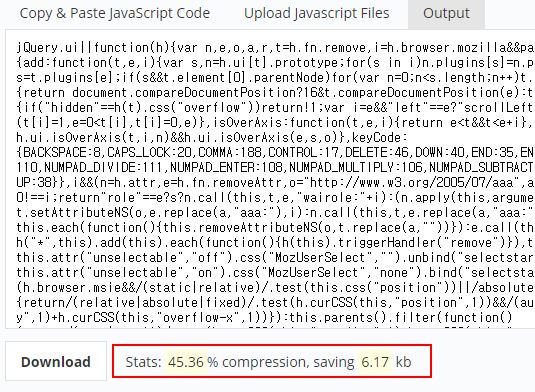Click the Stats compression summary box
The width and height of the screenshot is (535, 392).
click(272, 361)
